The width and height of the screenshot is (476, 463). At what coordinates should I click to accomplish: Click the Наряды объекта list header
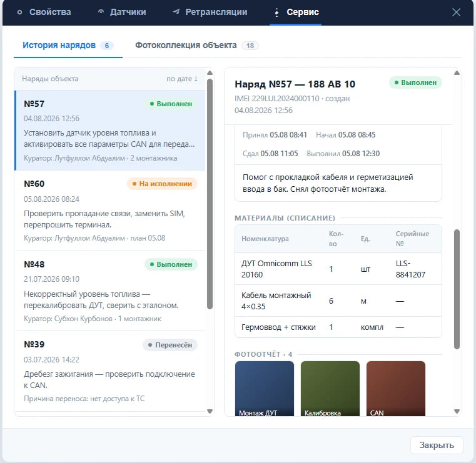click(x=50, y=79)
